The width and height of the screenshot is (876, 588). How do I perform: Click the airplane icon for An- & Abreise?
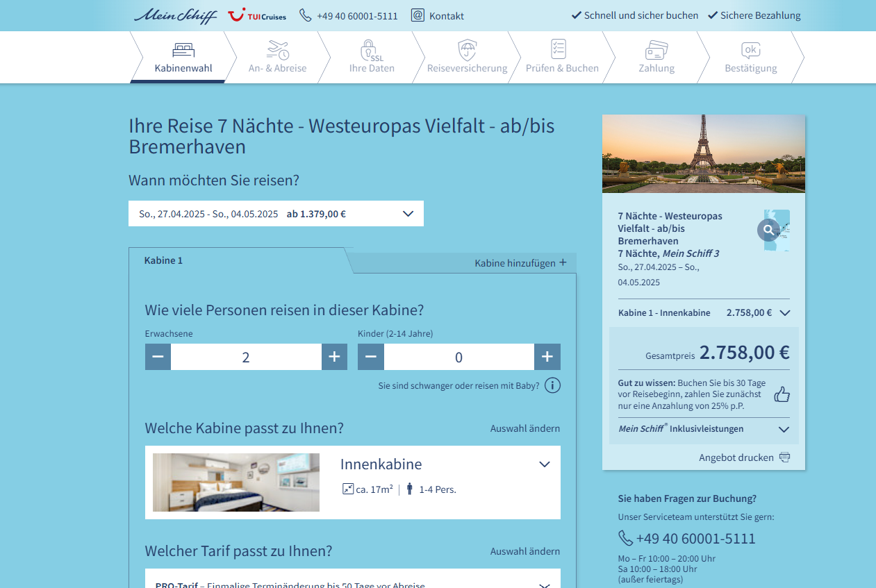pyautogui.click(x=277, y=49)
